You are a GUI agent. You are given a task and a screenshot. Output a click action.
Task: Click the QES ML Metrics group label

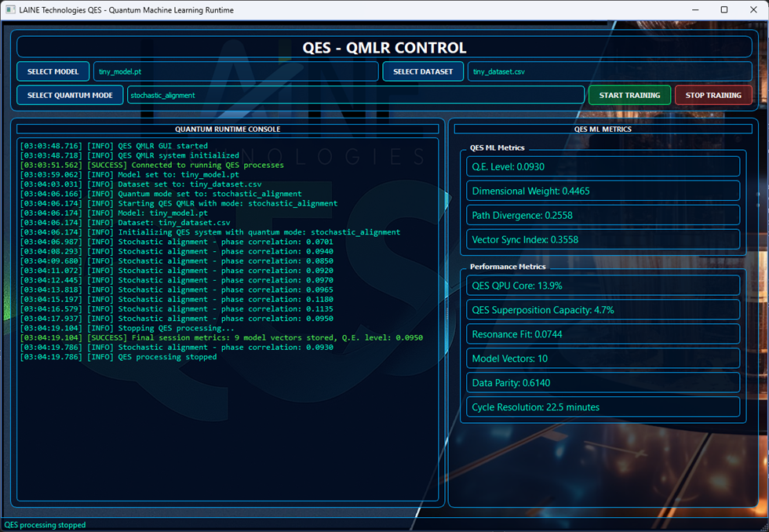tap(497, 148)
